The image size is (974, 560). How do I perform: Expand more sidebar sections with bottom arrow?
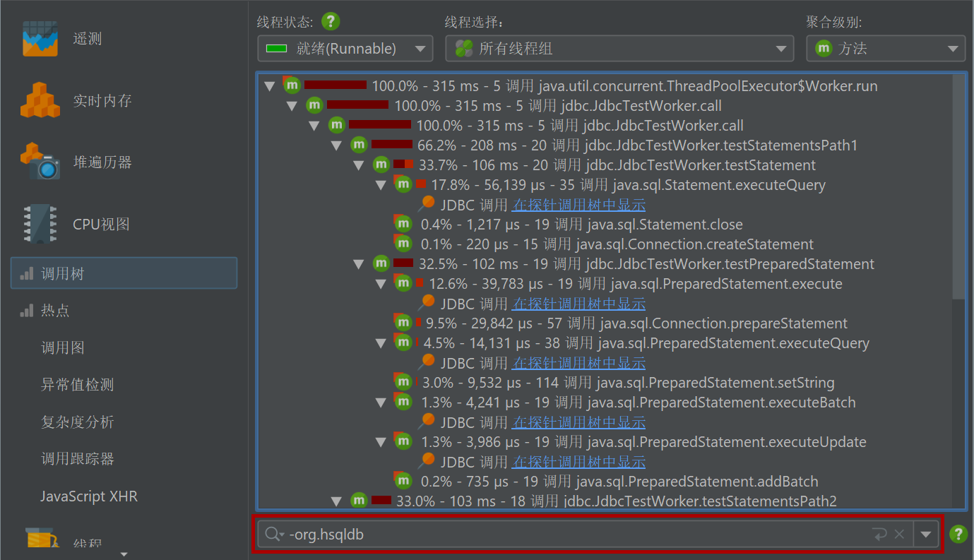pyautogui.click(x=124, y=554)
